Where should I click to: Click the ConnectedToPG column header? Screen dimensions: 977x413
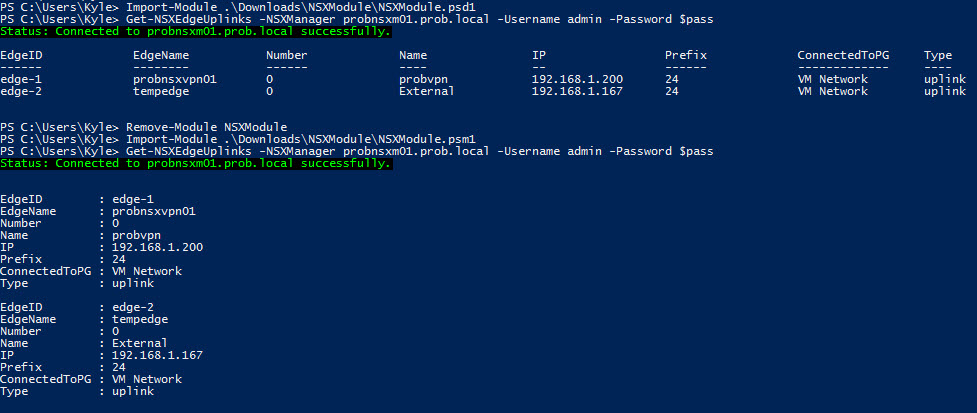pyautogui.click(x=843, y=55)
